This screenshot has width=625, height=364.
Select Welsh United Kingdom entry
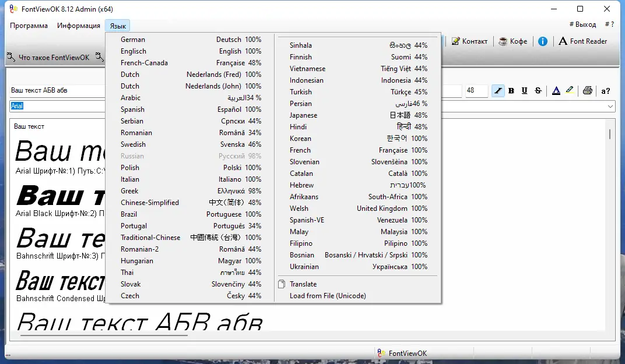click(359, 208)
